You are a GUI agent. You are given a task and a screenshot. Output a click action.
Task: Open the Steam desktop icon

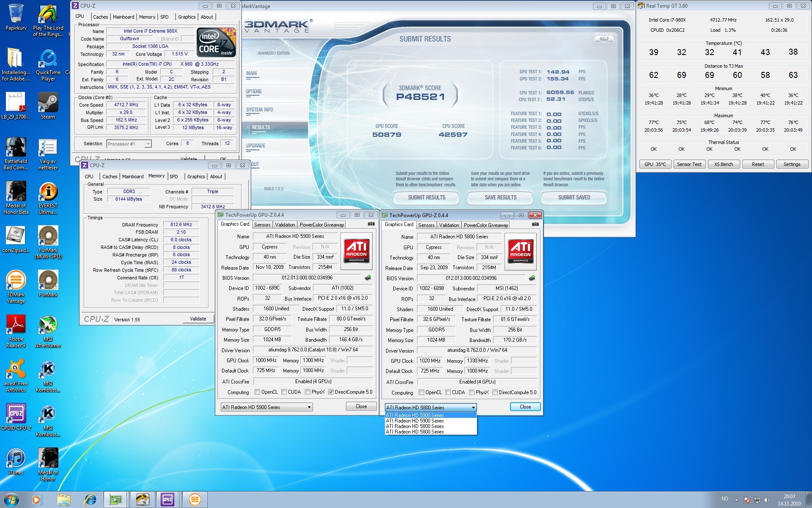(x=48, y=106)
